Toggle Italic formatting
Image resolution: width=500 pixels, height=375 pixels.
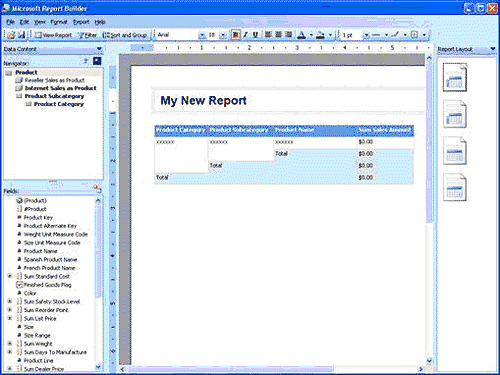point(246,35)
